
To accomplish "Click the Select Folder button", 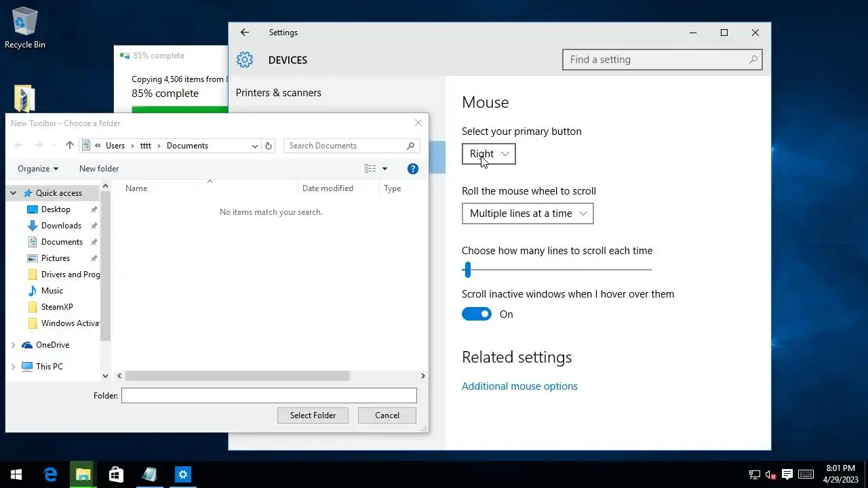I will (x=313, y=415).
